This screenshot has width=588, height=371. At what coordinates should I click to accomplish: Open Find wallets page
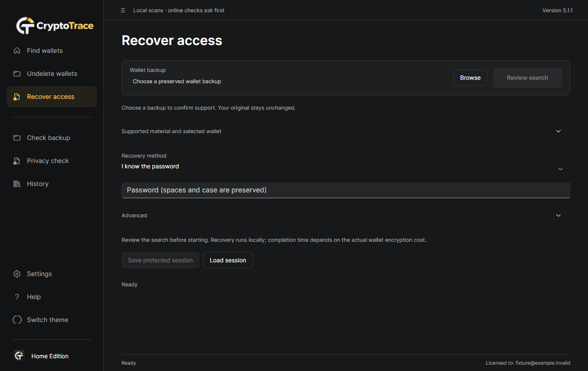[x=52, y=50]
